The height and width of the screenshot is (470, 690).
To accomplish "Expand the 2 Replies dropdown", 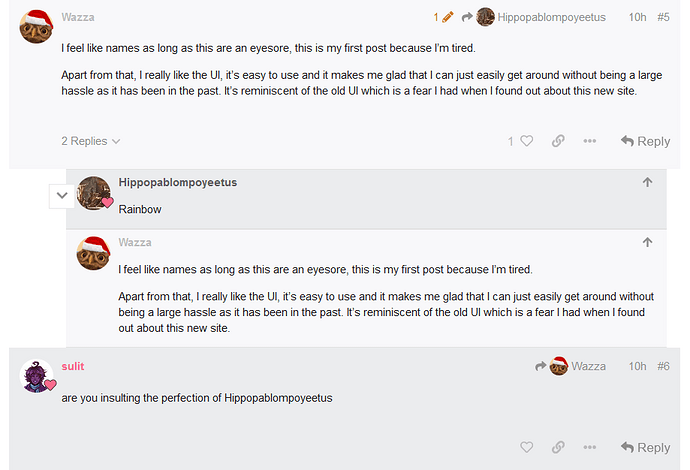I will coord(90,142).
